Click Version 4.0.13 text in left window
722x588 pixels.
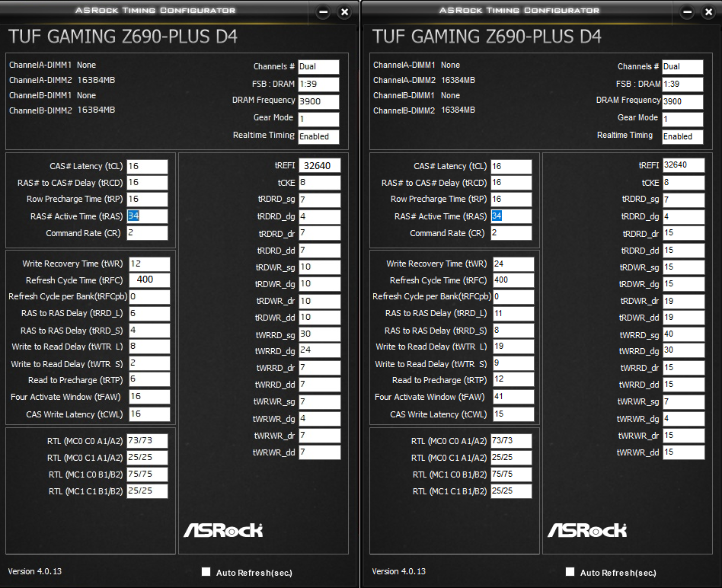coord(34,571)
